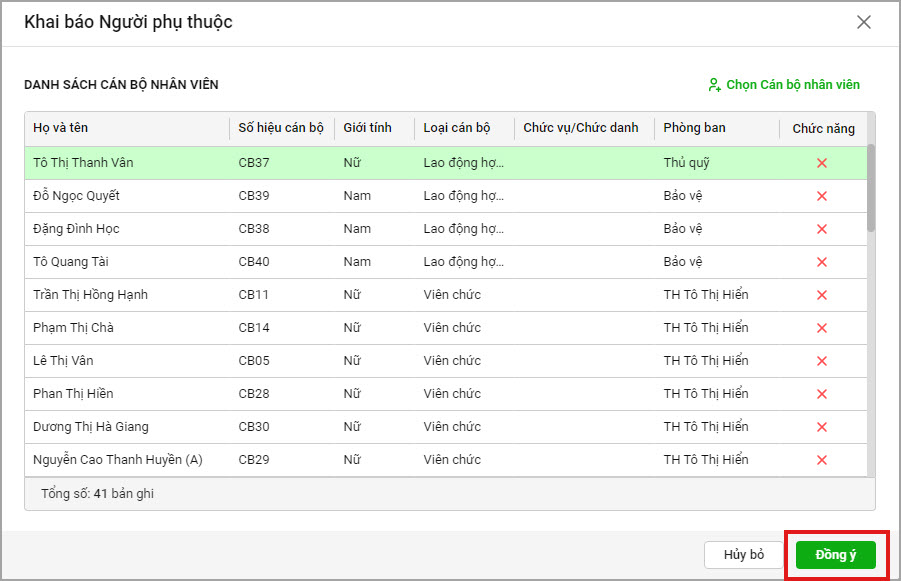Click the vertical scrollbar of employee list
Viewport: 901px width, 581px height.
point(870,188)
